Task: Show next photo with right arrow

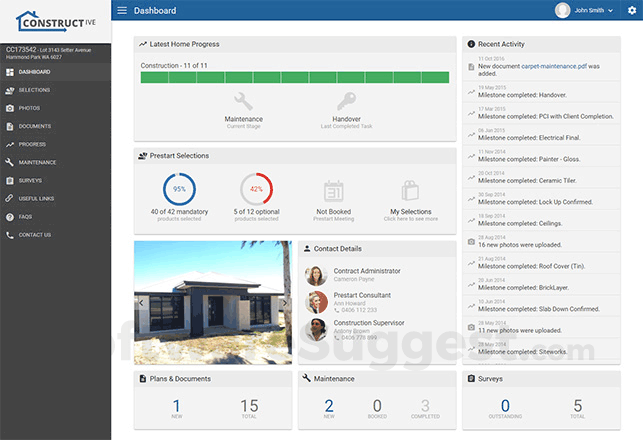Action: [x=285, y=302]
